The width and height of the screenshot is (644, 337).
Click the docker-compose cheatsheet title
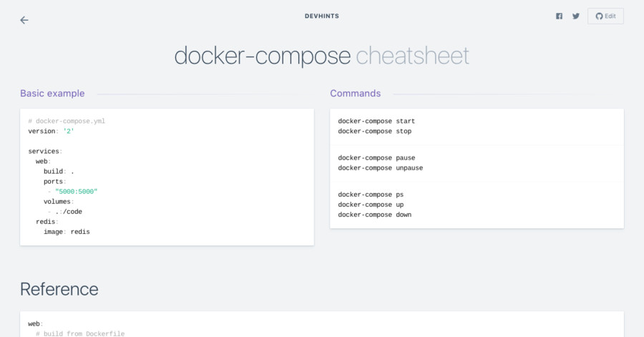coord(321,55)
